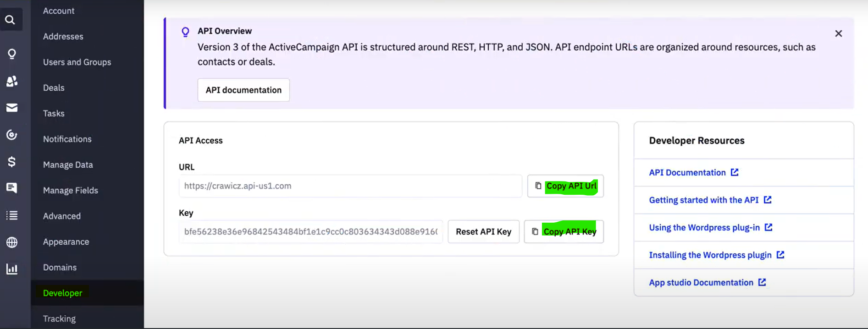The image size is (868, 329).
Task: Click the search magnifier icon in sidebar
Action: coord(11,20)
